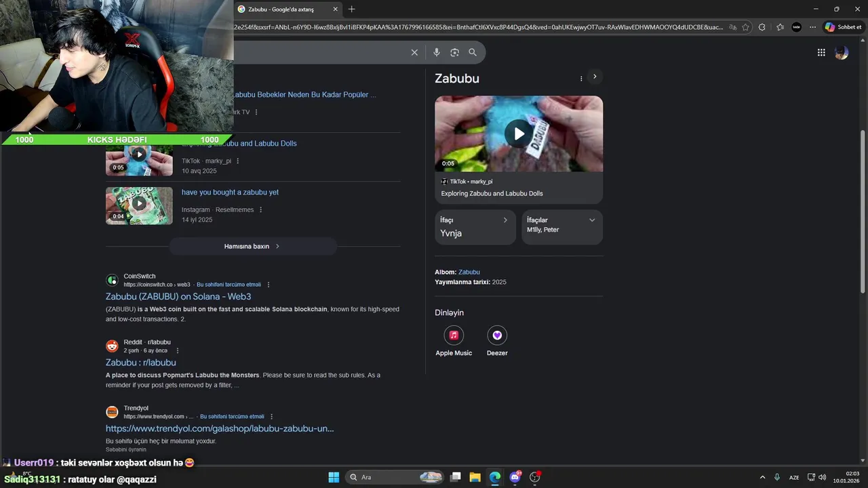Screen dimensions: 868x488
Task: Click the microphone icon in the system tray
Action: pyautogui.click(x=776, y=477)
